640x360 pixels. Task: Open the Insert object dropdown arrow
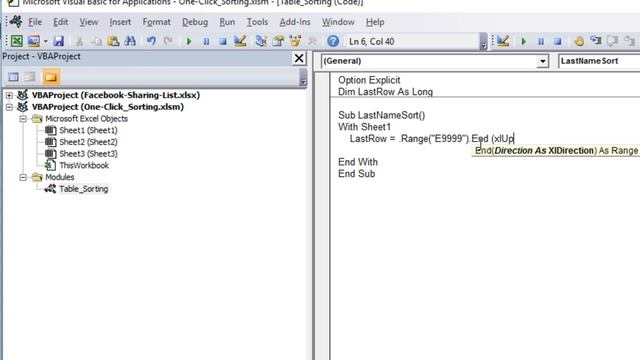tap(45, 41)
